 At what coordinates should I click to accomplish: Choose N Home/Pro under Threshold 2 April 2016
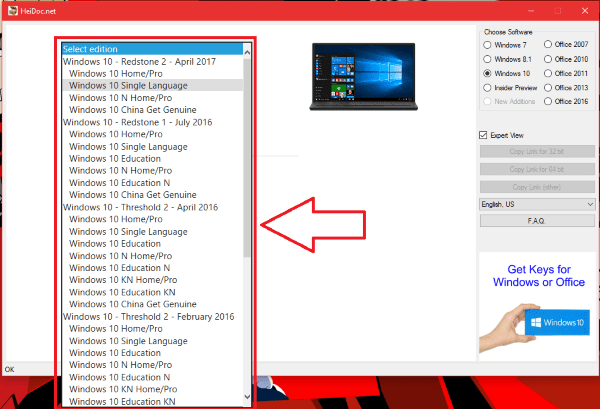tap(152, 256)
